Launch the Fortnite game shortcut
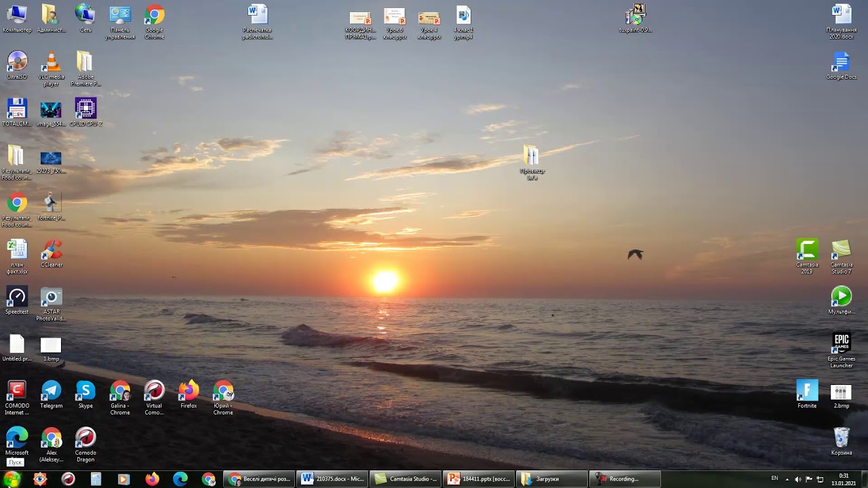The width and height of the screenshot is (868, 488). (807, 394)
